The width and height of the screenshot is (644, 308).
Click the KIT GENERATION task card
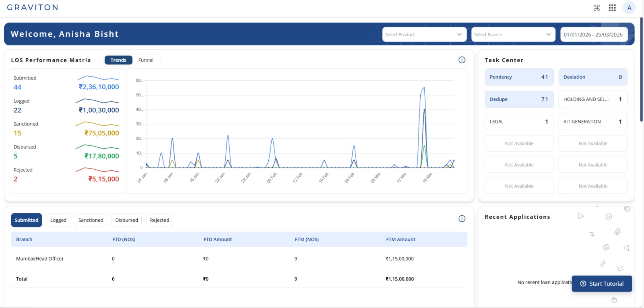click(x=593, y=121)
